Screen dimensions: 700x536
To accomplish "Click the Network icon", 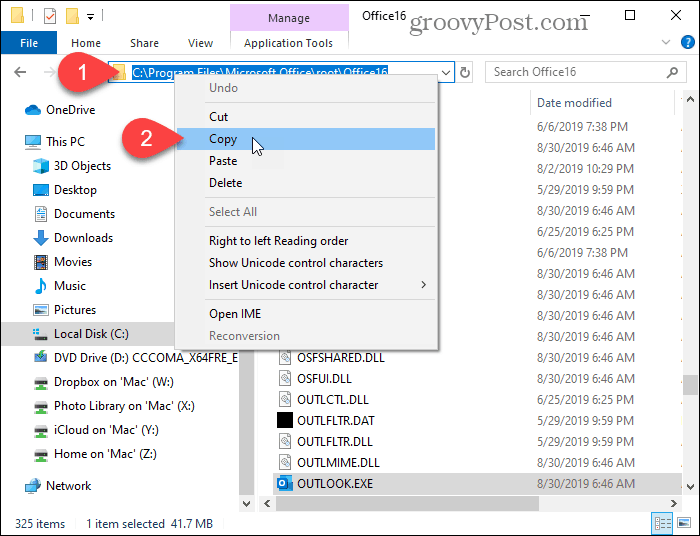I will (33, 486).
